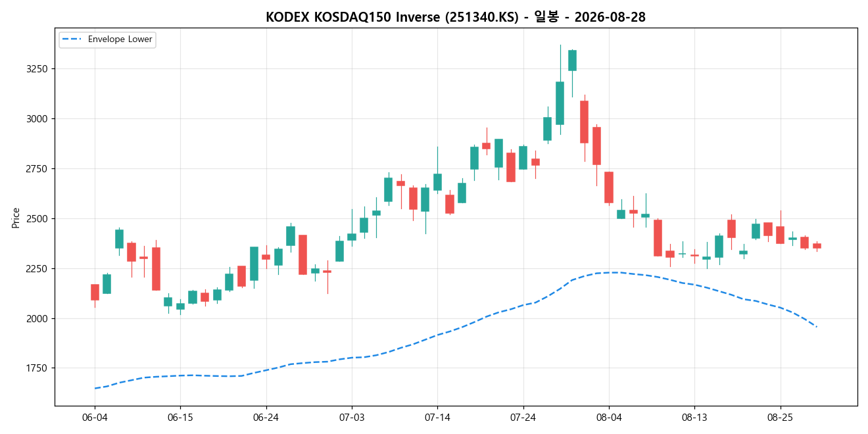Click the highest green candle near 3340
This screenshot has width=868, height=434.
pos(572,60)
